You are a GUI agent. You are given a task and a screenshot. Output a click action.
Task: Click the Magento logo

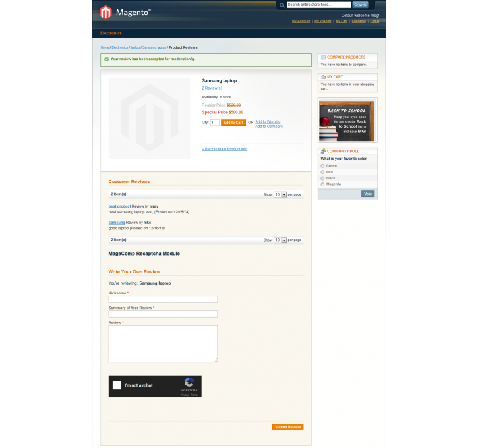click(x=125, y=12)
